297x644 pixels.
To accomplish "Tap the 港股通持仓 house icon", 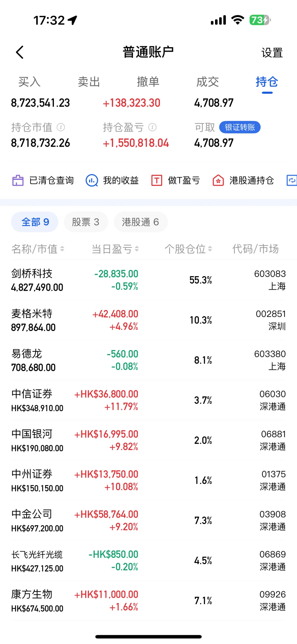I will point(218,180).
